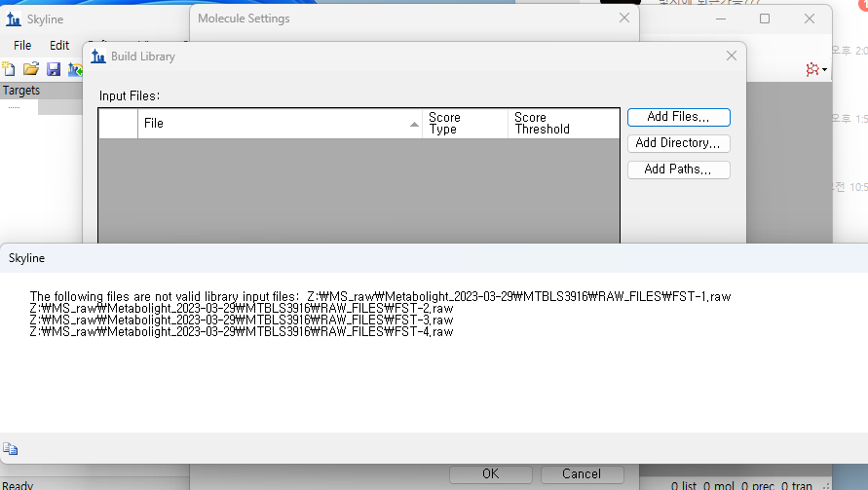
Task: Click the import icon next to Save
Action: coord(74,69)
